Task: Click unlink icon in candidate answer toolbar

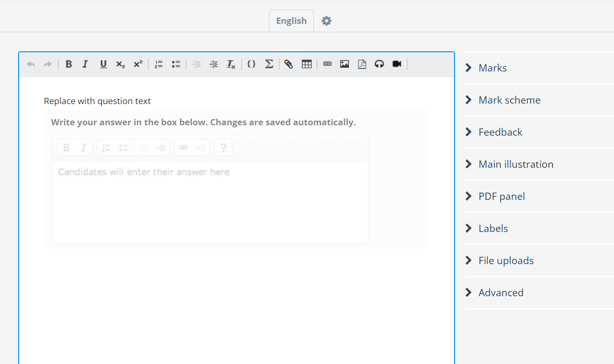Action: (x=201, y=148)
